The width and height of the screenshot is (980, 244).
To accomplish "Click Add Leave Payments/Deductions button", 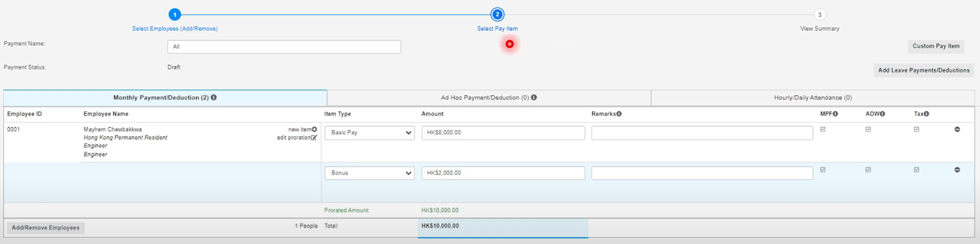I will click(924, 71).
